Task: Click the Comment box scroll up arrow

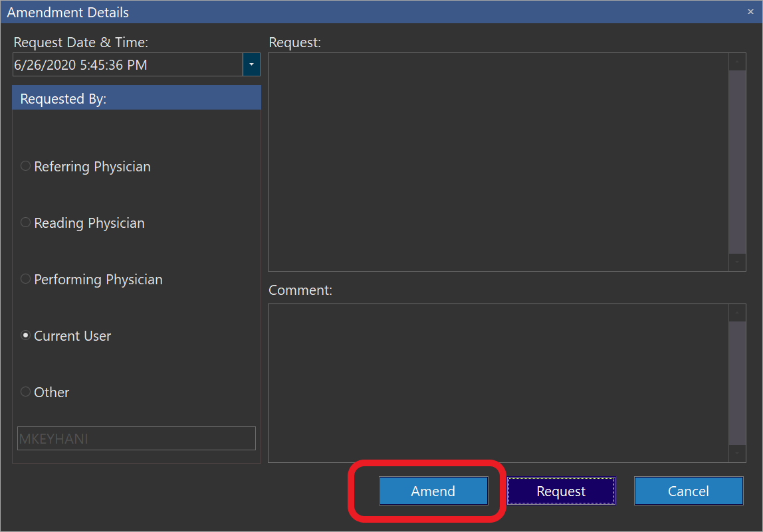Action: [x=737, y=313]
